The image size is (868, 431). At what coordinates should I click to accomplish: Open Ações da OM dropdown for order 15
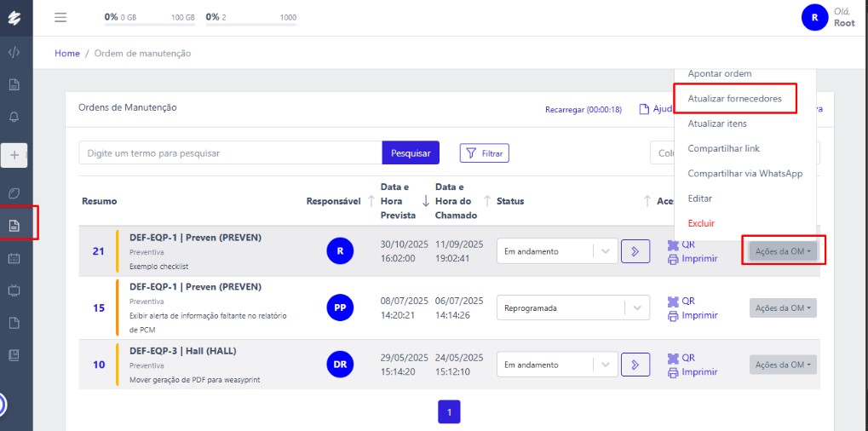[782, 307]
